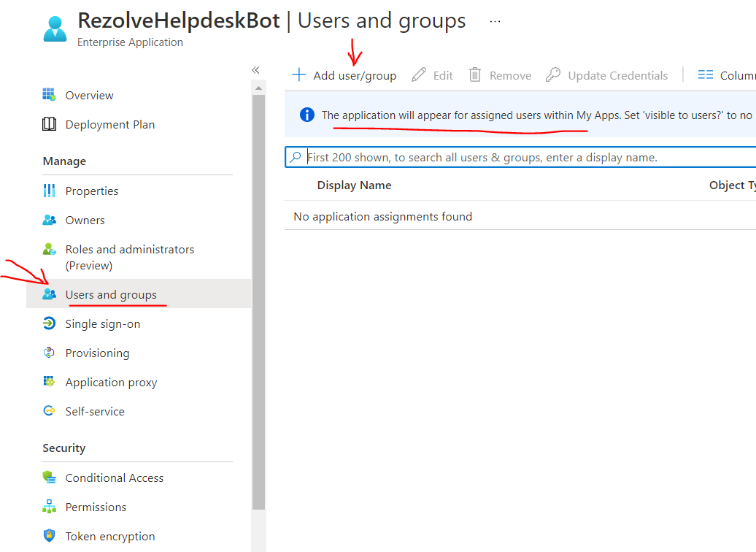
Task: Open the Deployment Plan page
Action: point(110,124)
